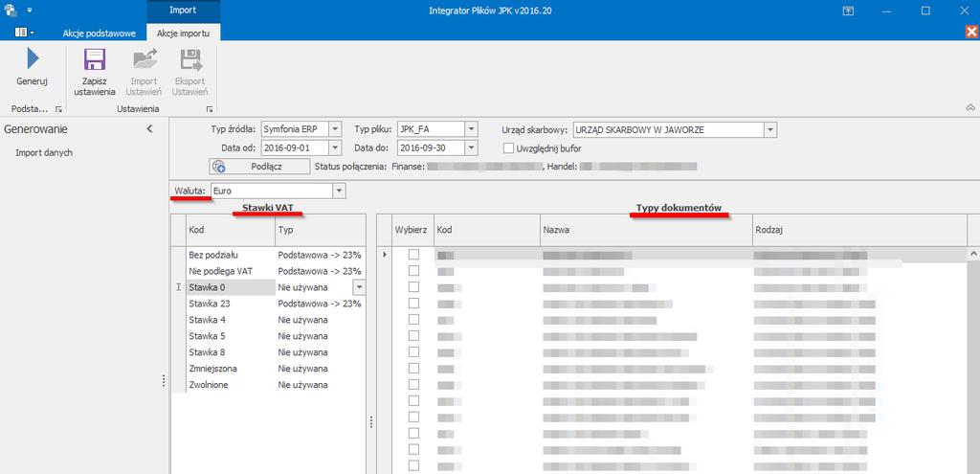Open the application menu icon in title bar

[10, 10]
